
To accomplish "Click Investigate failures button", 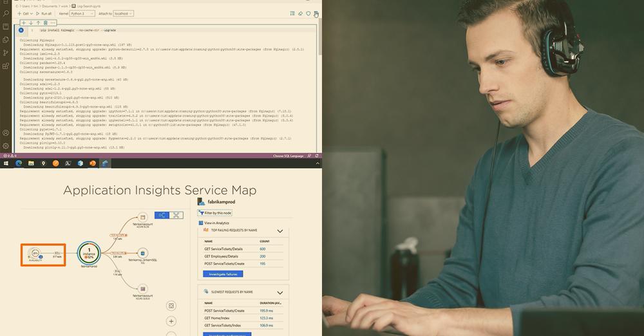I will point(223,274).
